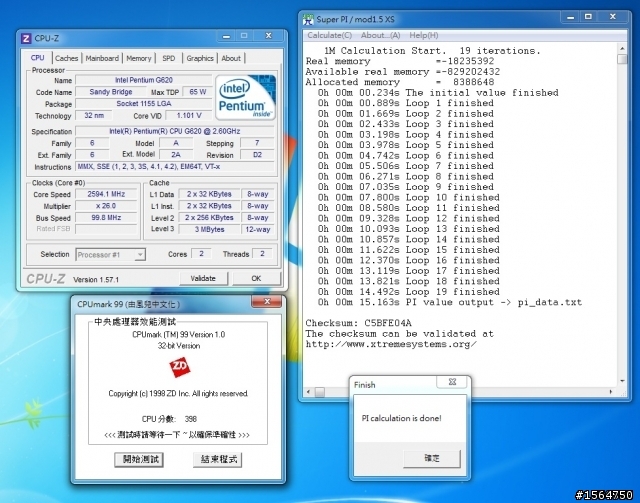640x503 pixels.
Task: Click the red ZD logo in CPUmark 99
Action: tap(179, 367)
